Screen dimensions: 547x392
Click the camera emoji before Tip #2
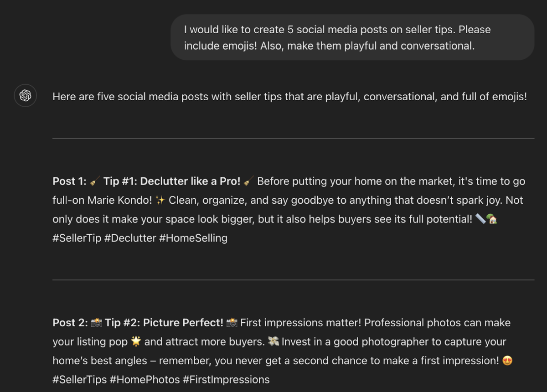[96, 323]
